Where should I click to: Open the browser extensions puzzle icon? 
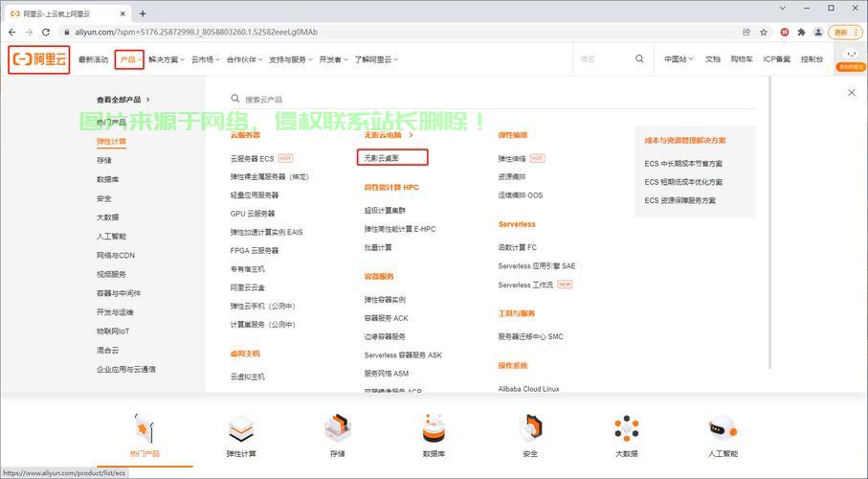click(x=801, y=33)
